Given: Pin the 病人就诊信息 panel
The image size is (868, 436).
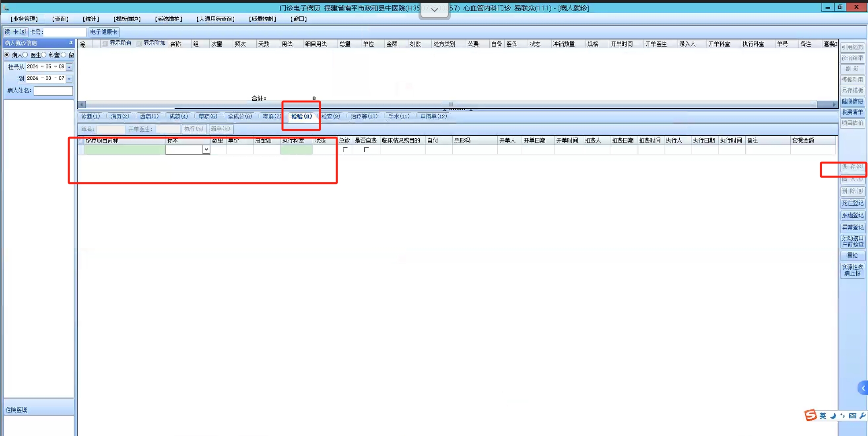Looking at the screenshot, I should coord(71,43).
